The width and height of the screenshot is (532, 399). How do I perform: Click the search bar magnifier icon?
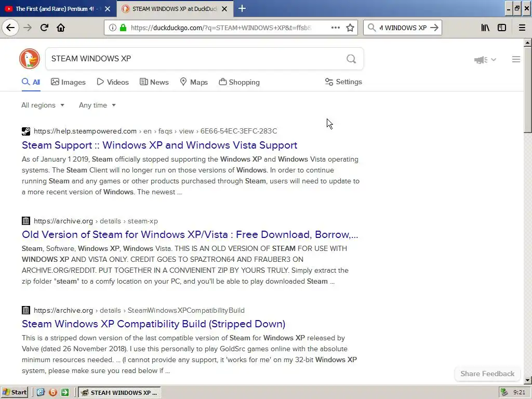372,28
